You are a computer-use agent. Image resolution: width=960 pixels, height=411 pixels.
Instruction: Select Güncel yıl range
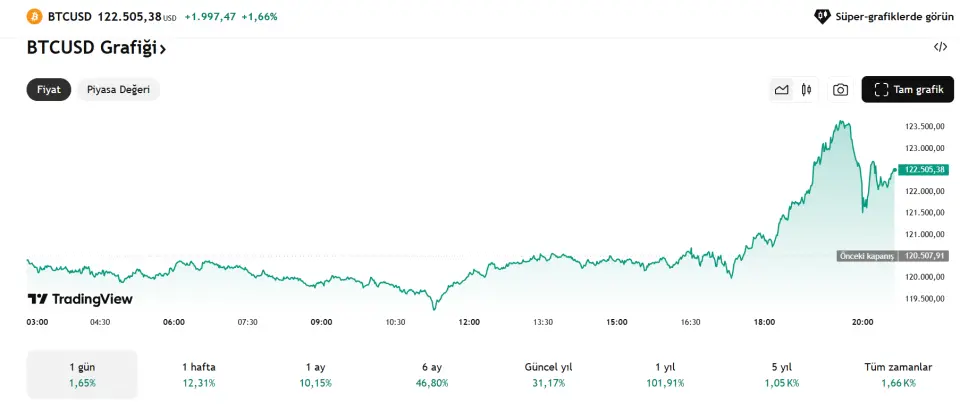click(x=548, y=374)
